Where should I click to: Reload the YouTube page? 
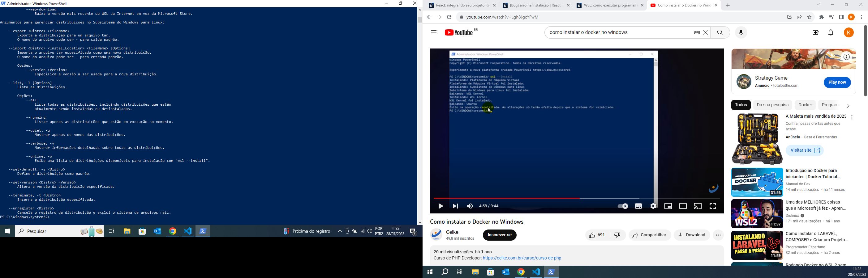pos(449,17)
